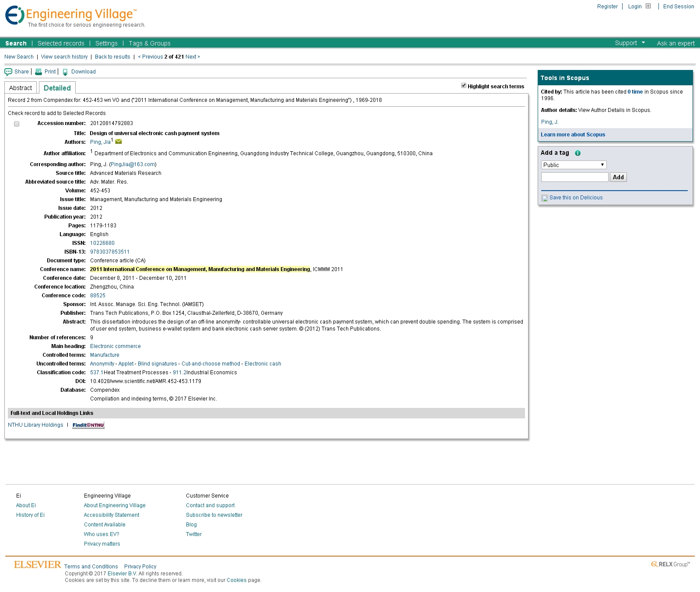Open the Settings menu item
This screenshot has height=592, width=700.
(106, 43)
